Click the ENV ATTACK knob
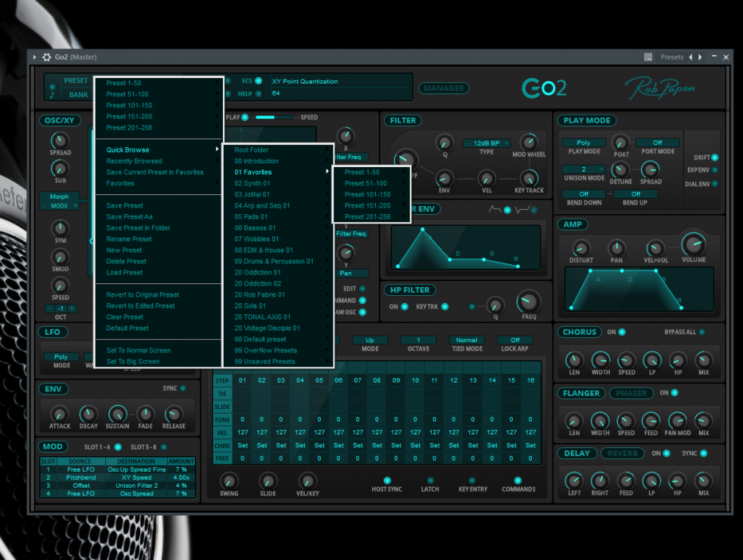This screenshot has height=560, width=743. point(60,414)
